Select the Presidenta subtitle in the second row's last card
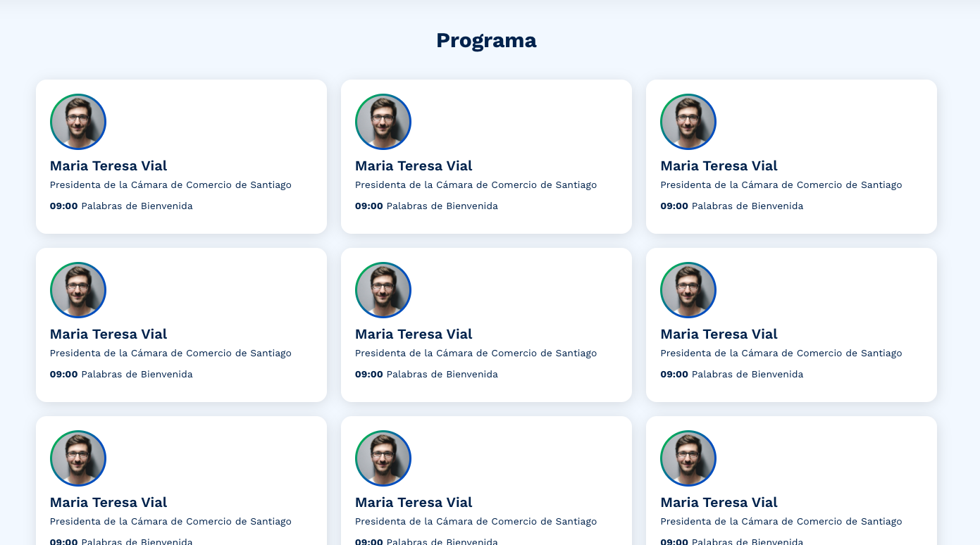Screen dimensions: 980x545 (781, 353)
